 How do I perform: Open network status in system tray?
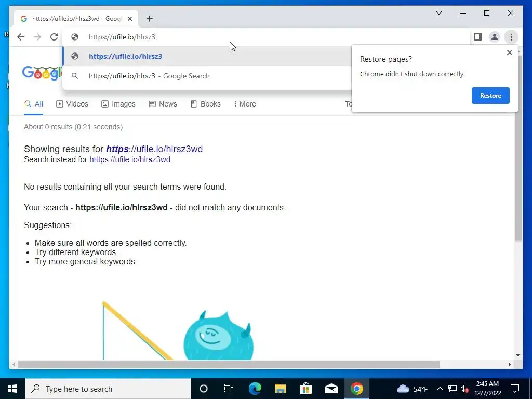[453, 389]
